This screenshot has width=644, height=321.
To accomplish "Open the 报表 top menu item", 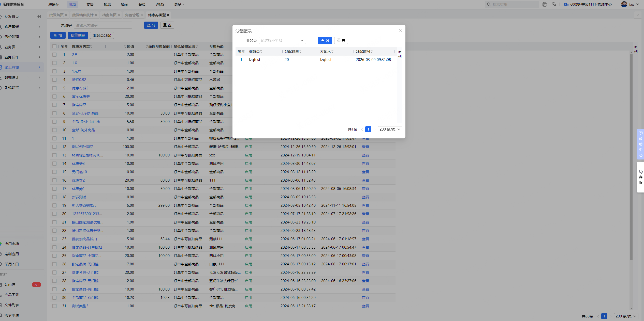I will [107, 4].
